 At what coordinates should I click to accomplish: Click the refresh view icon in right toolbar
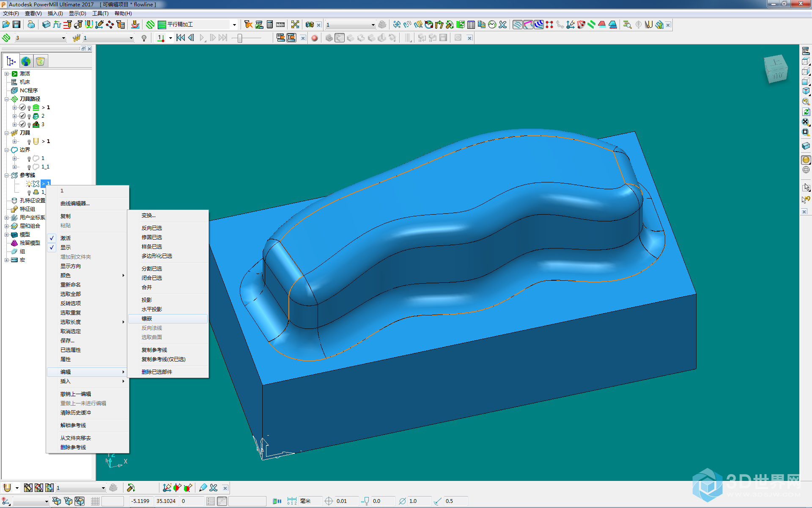[806, 112]
